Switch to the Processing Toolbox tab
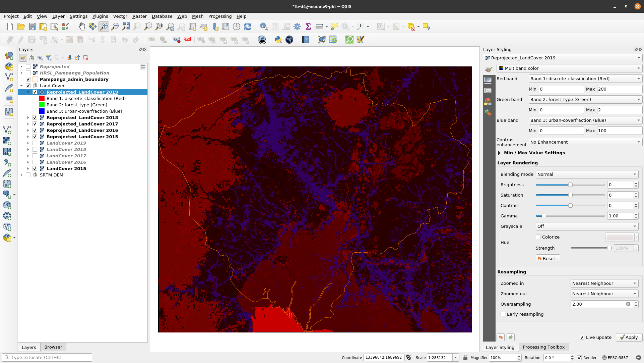Viewport: 644px width, 363px height. coord(543,347)
